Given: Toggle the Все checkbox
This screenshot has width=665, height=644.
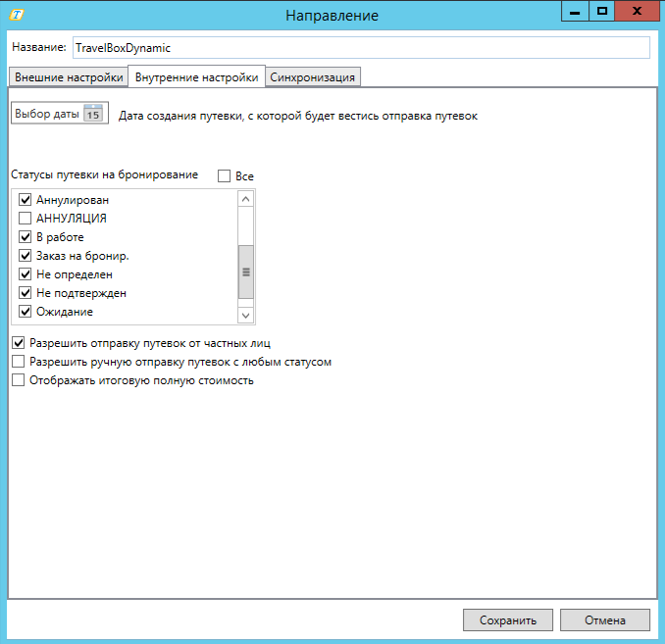Looking at the screenshot, I should pos(224,176).
